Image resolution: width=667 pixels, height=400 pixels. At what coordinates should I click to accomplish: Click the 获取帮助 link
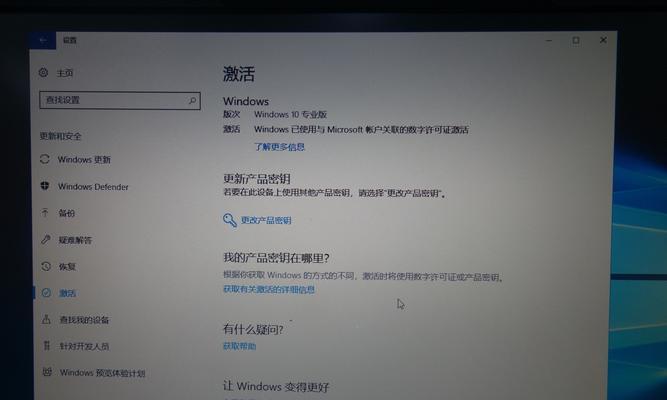click(239, 346)
